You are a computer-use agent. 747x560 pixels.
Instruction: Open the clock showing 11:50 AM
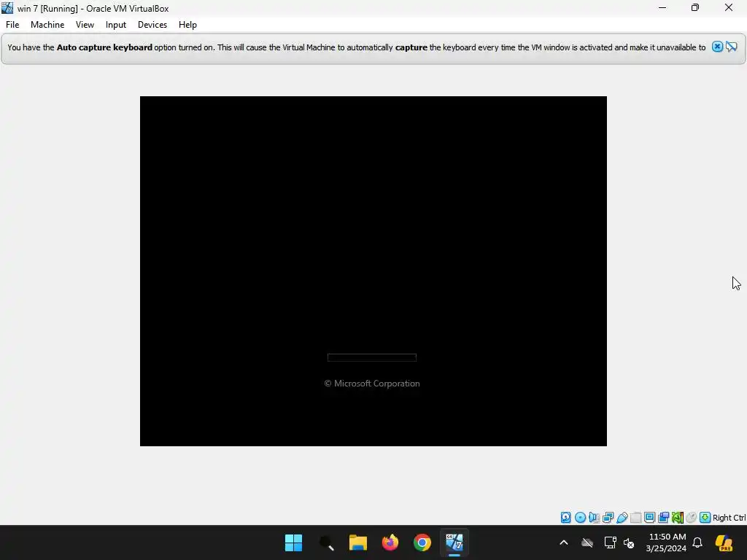click(x=666, y=542)
